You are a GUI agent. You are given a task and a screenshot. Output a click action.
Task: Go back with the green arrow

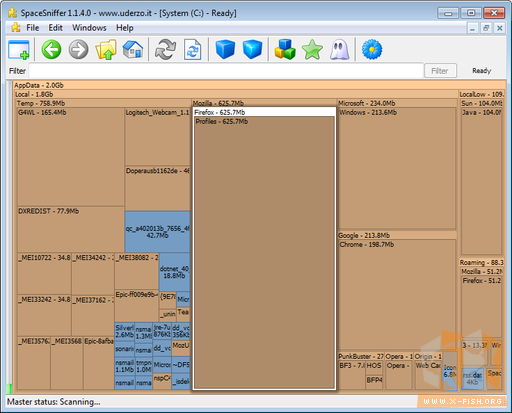[52, 50]
